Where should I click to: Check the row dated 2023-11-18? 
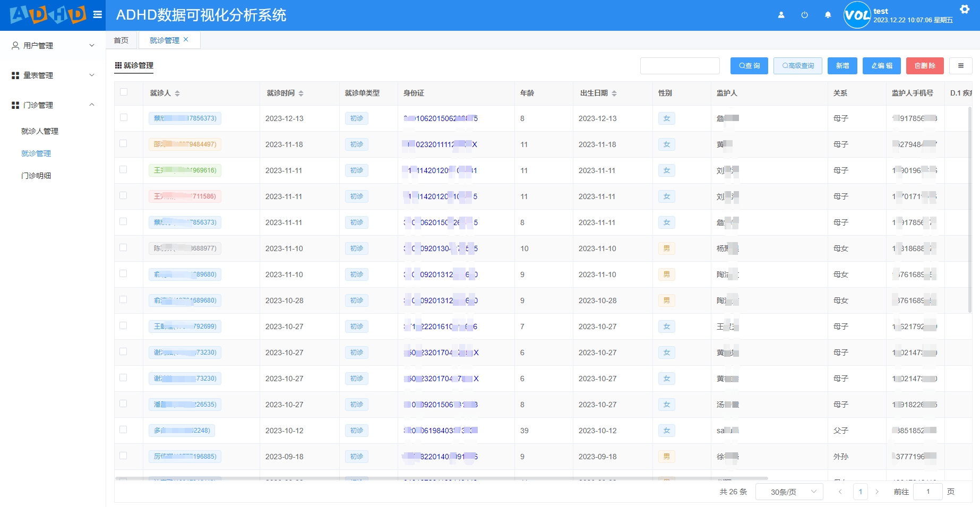pyautogui.click(x=124, y=143)
